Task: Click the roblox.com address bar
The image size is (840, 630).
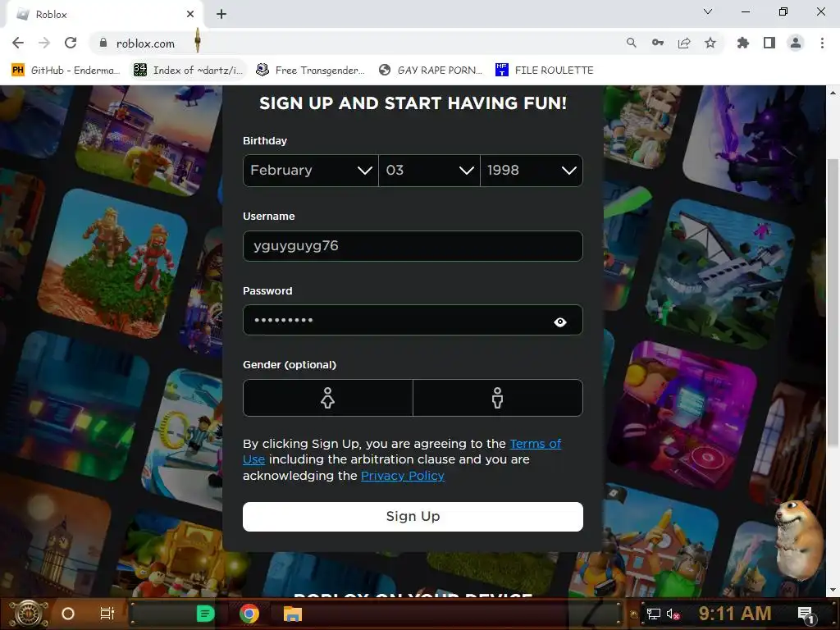Action: (x=354, y=43)
